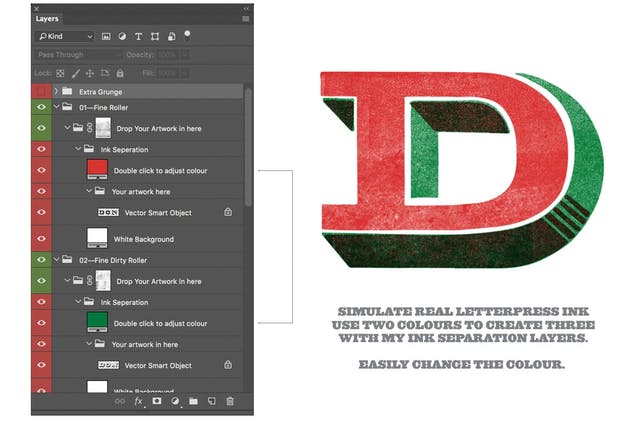
Task: Filter layers by adjustment layer type
Action: click(121, 36)
